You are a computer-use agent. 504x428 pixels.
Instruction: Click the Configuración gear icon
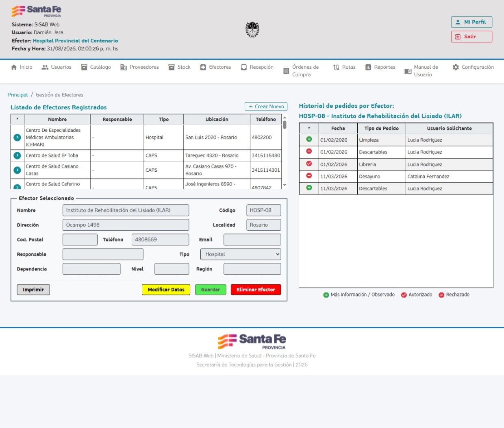[x=456, y=67]
